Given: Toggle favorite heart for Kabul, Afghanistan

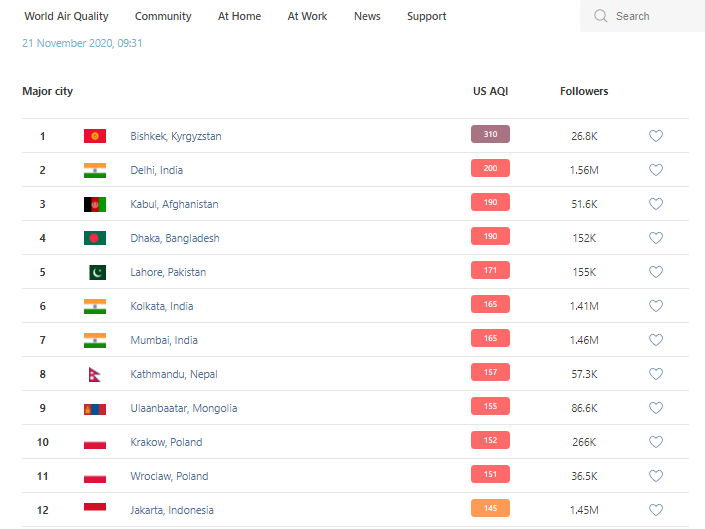Looking at the screenshot, I should (x=656, y=204).
